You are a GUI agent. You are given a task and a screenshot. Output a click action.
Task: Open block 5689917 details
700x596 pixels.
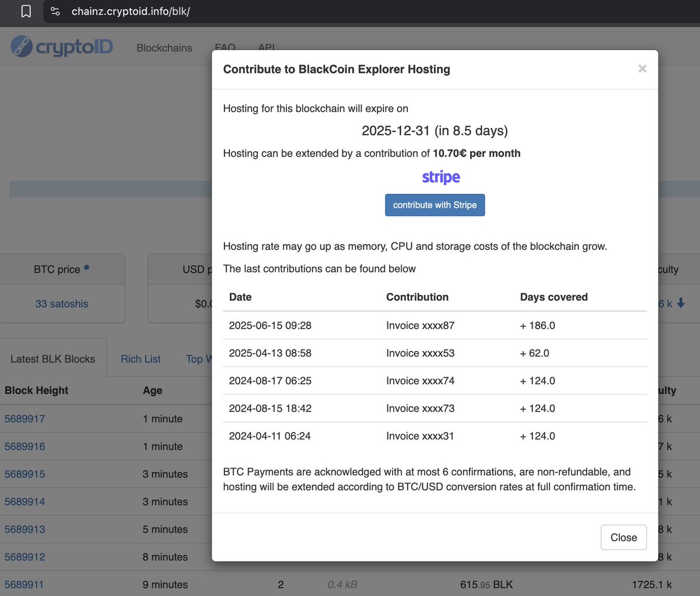[24, 419]
